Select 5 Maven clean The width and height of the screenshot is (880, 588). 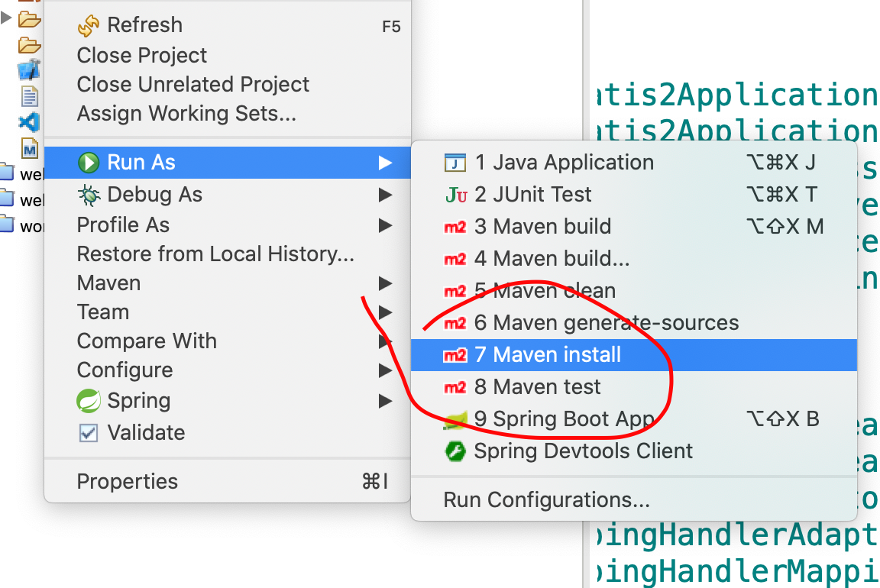(x=633, y=291)
